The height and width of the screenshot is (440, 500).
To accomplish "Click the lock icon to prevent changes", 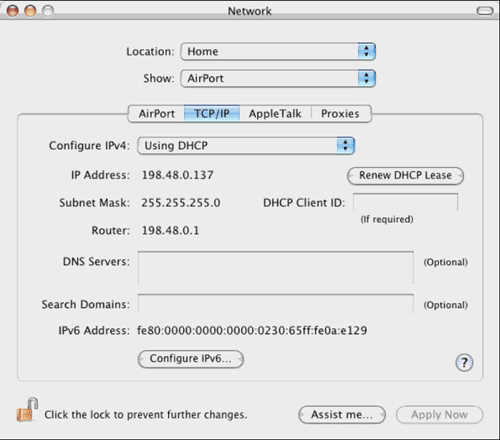I will coord(27,410).
